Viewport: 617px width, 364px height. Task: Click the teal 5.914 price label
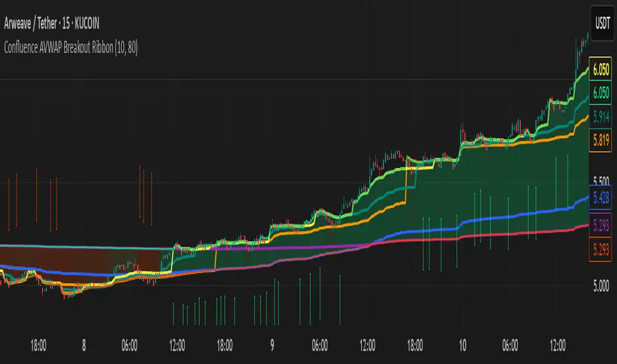[600, 116]
